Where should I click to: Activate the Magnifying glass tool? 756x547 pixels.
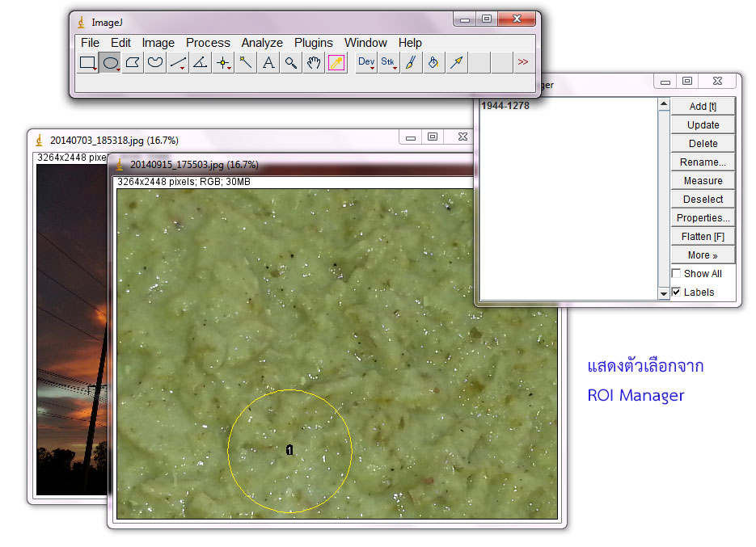point(291,62)
